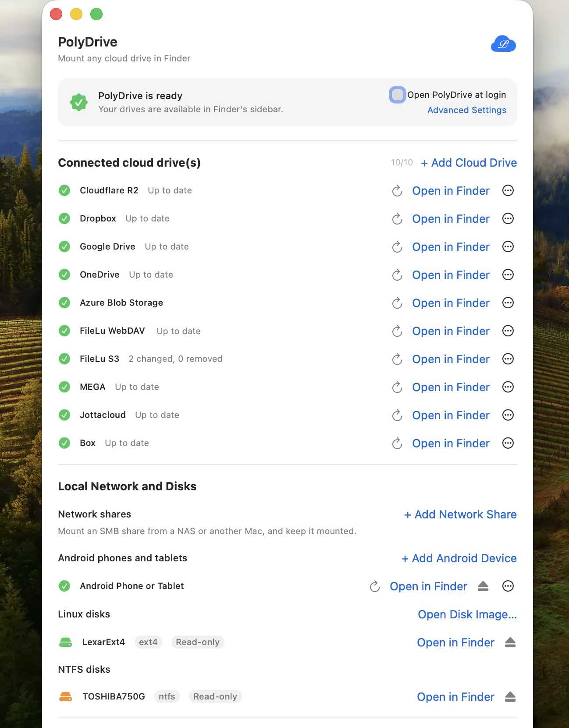Open MEGA in Finder
This screenshot has height=728, width=569.
451,387
